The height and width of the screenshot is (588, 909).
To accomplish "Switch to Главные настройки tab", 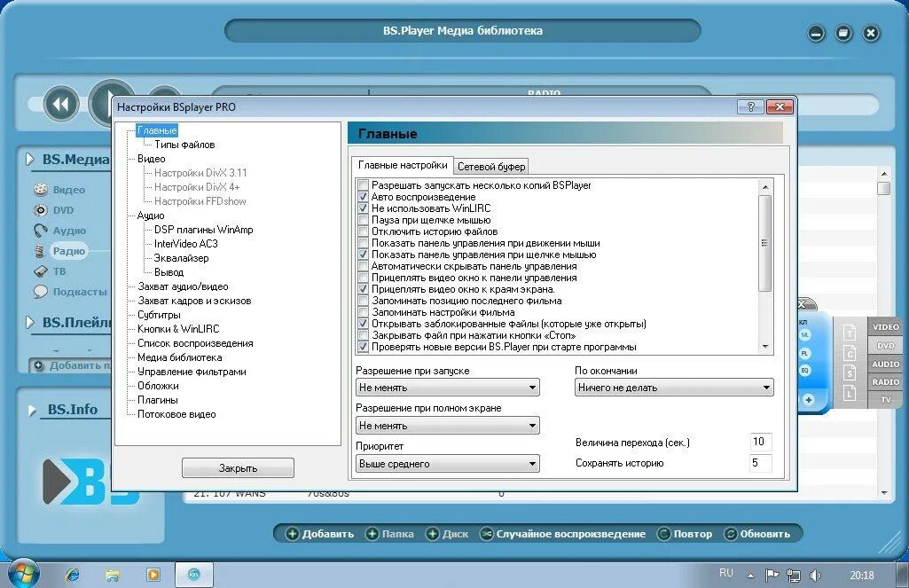I will point(403,165).
